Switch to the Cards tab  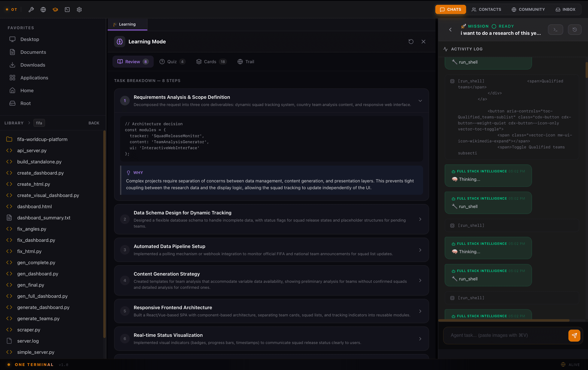click(x=212, y=62)
